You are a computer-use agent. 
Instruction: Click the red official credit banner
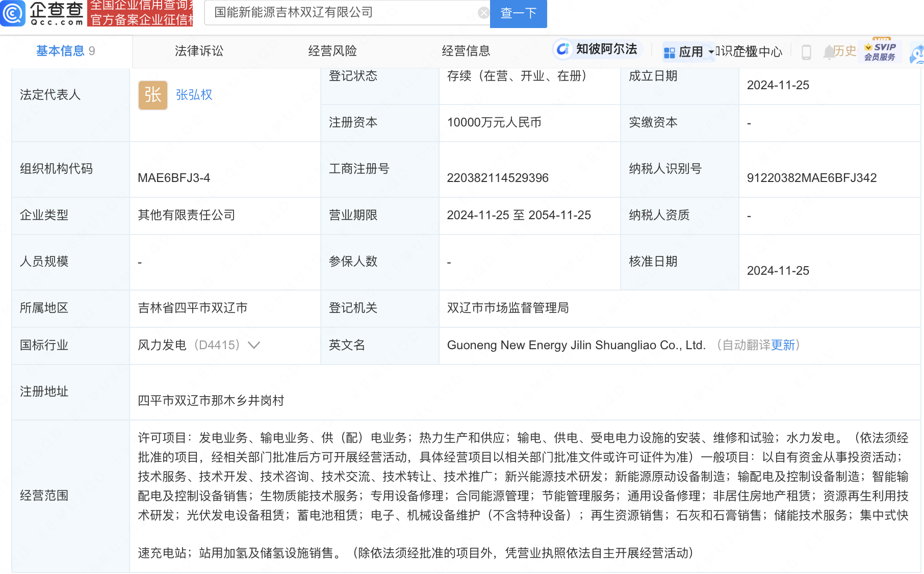140,13
